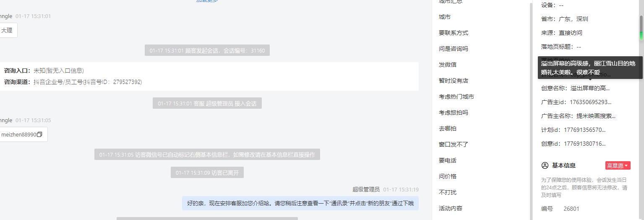
Task: Pick the 不打扰 quick reply
Action: click(x=448, y=192)
